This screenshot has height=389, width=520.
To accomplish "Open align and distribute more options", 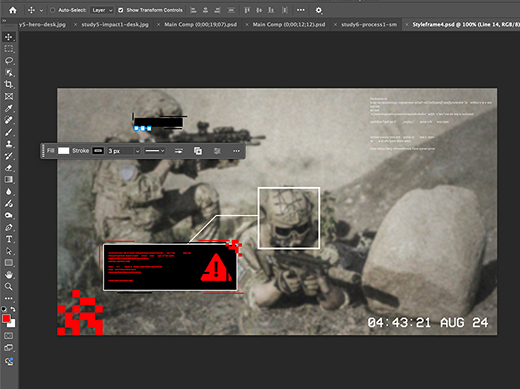I will (301, 10).
